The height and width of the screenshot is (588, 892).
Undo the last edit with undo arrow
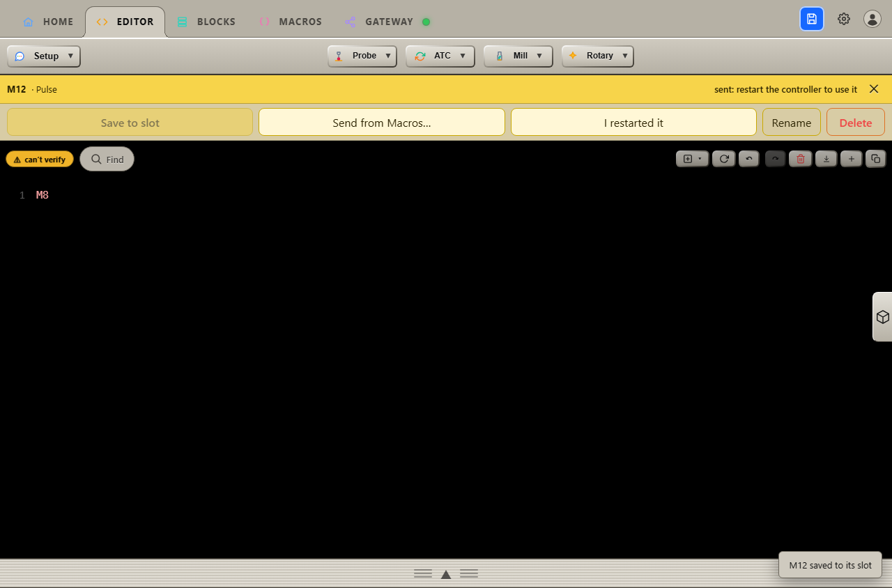tap(749, 159)
